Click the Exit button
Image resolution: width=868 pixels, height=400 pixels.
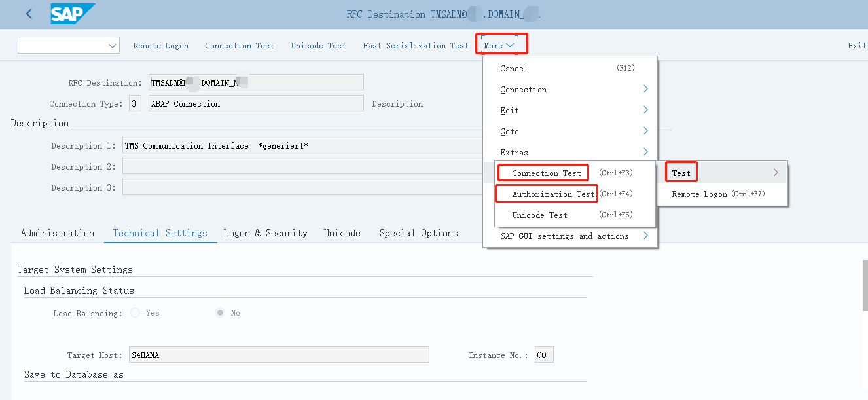tap(856, 46)
